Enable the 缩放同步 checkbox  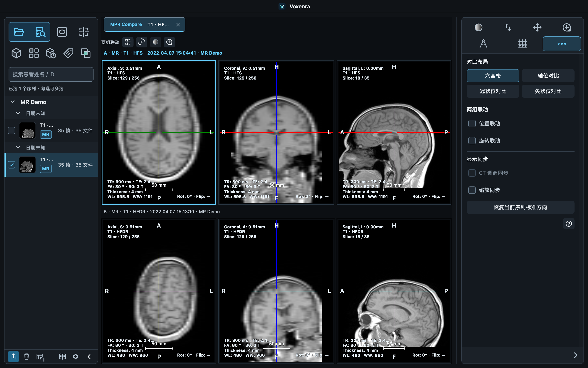tap(472, 190)
